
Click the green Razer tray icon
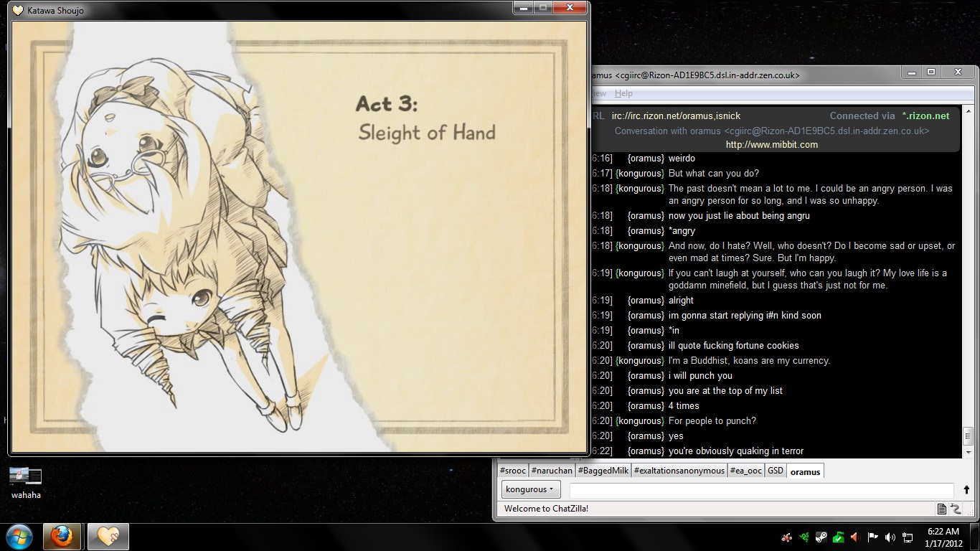(804, 537)
